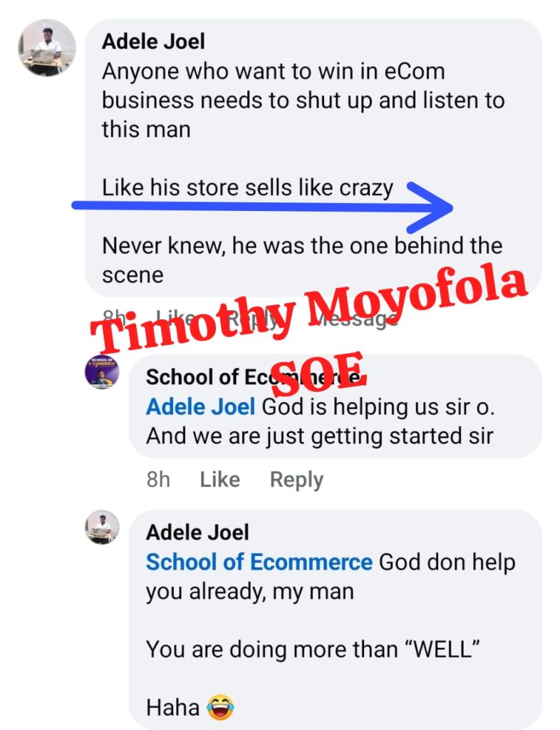Reply to the School of Ecommerce comment
This screenshot has height=730, width=560.
pos(296,480)
